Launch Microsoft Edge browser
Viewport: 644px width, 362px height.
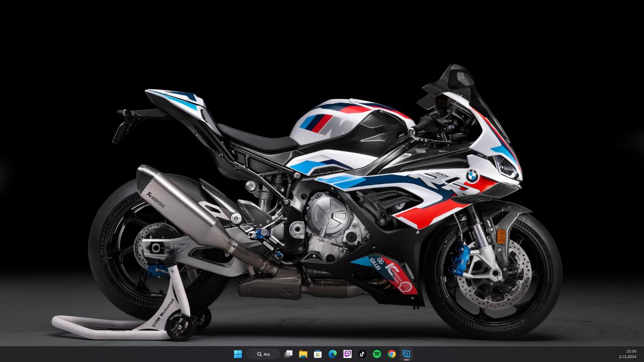333,354
